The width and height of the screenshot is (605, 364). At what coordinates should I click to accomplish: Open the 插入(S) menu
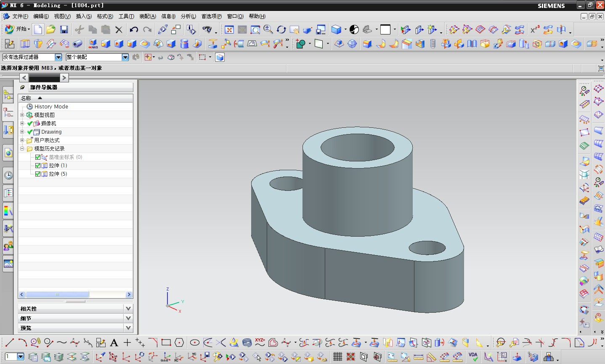(x=84, y=16)
